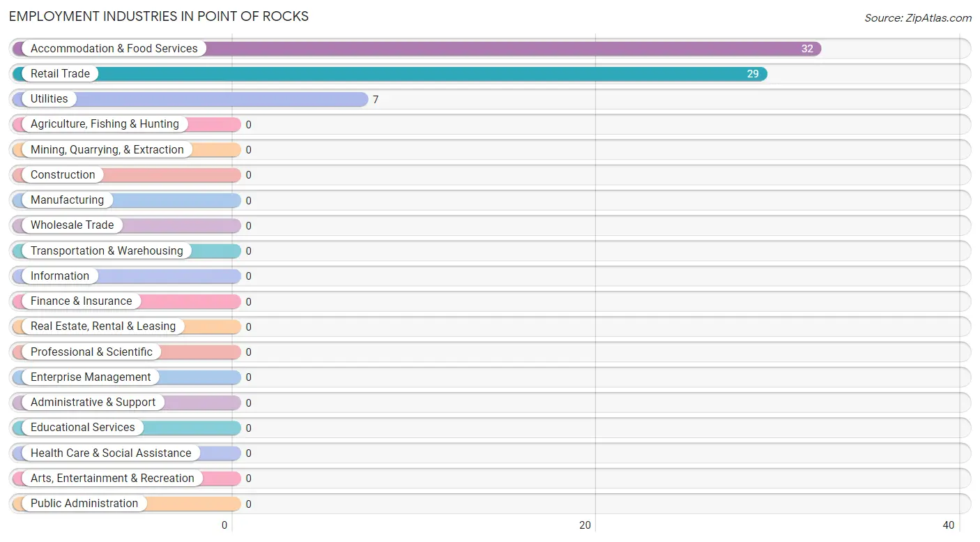The width and height of the screenshot is (980, 542).
Task: Click the x-axis tick label 40
Action: pos(948,525)
